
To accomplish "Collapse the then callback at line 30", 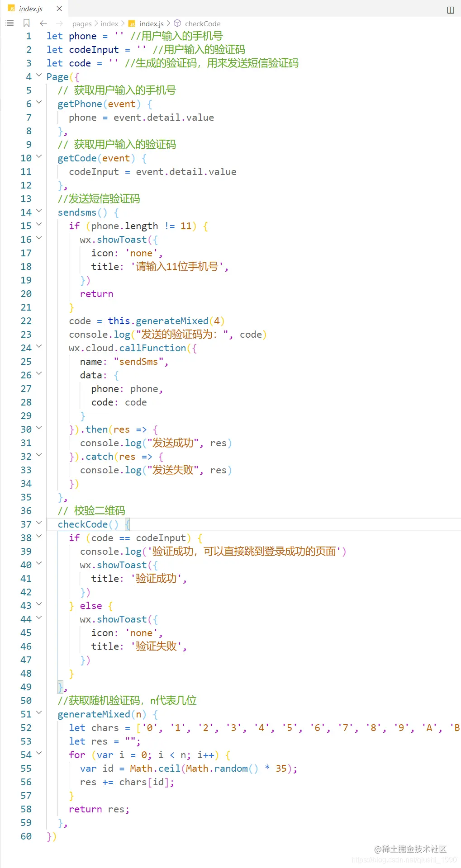I will pos(39,428).
